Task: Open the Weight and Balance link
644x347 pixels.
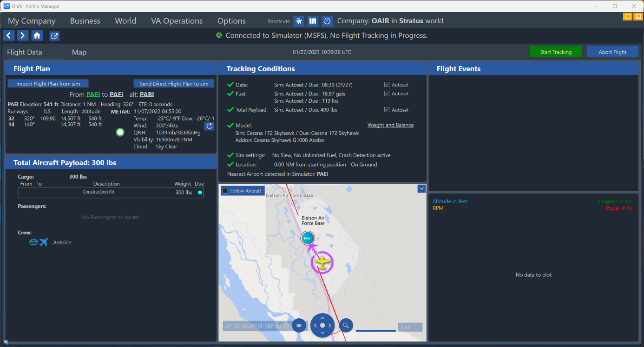Action: (390, 125)
